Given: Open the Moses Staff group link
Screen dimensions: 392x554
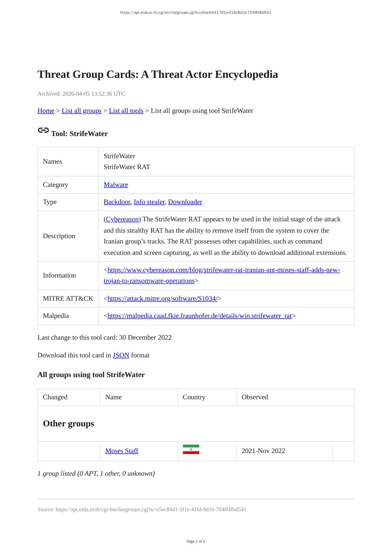Looking at the screenshot, I should click(122, 451).
